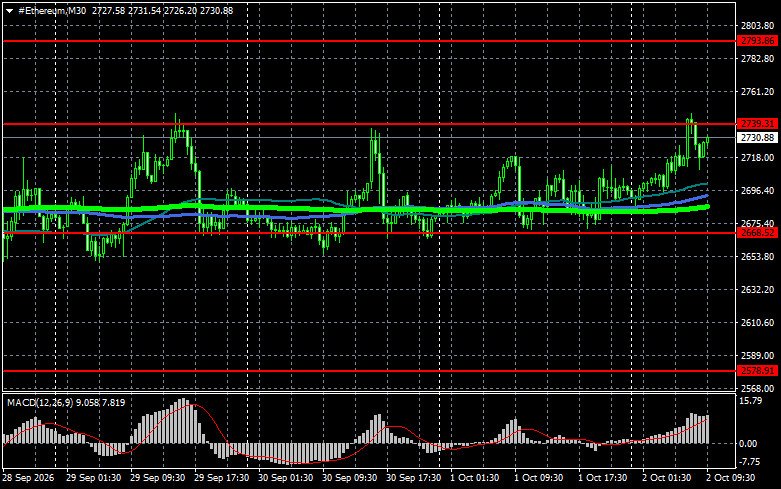Select the #Ethereum,M30 chart title
This screenshot has width=781, height=489.
(52, 10)
